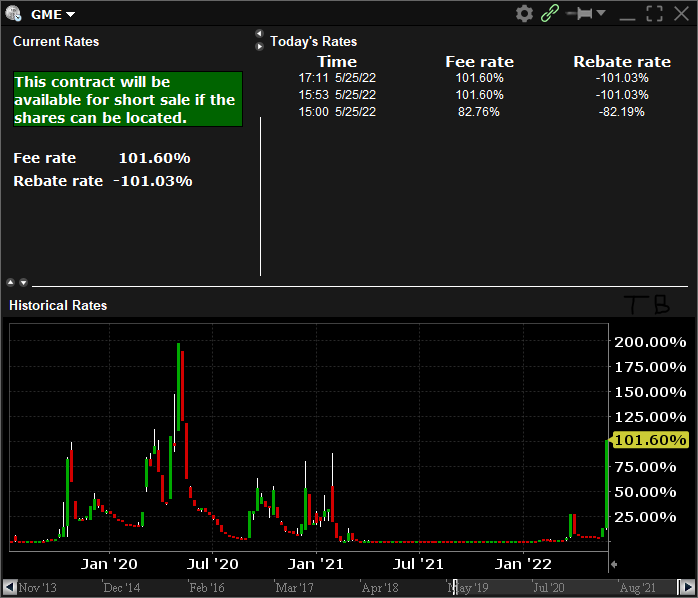The width and height of the screenshot is (698, 598).
Task: Click the Rebate rate column header
Action: point(622,61)
